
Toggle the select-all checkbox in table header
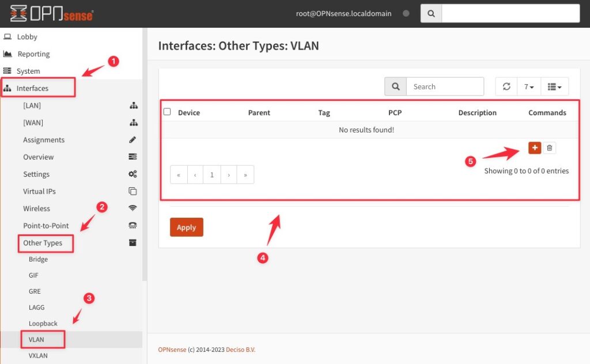[167, 112]
